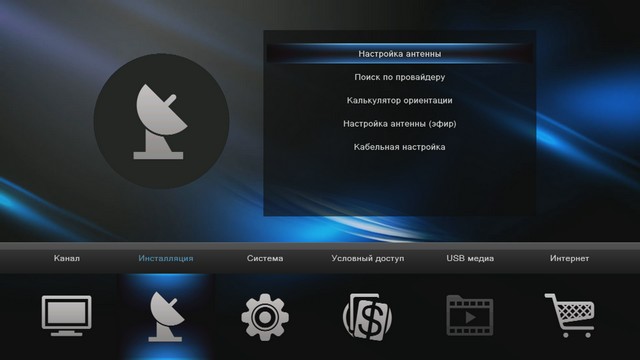
Task: Open Кабельная настройка option
Action: coord(400,147)
